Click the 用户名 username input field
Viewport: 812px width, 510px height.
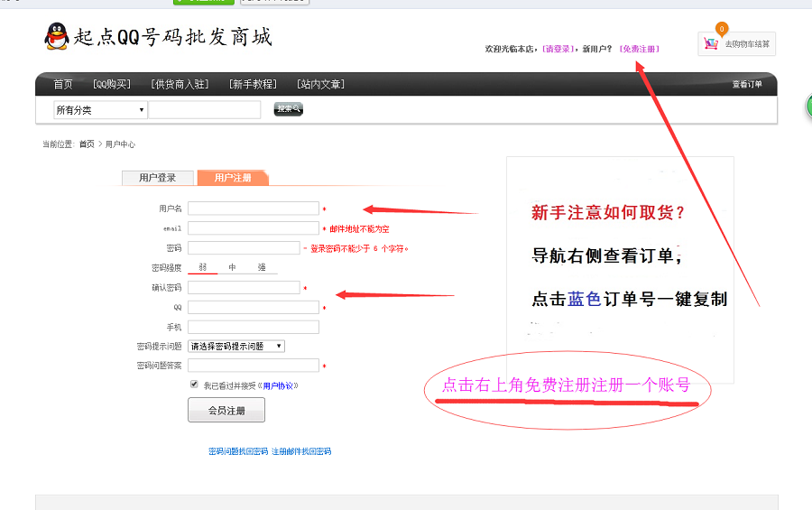(x=254, y=209)
